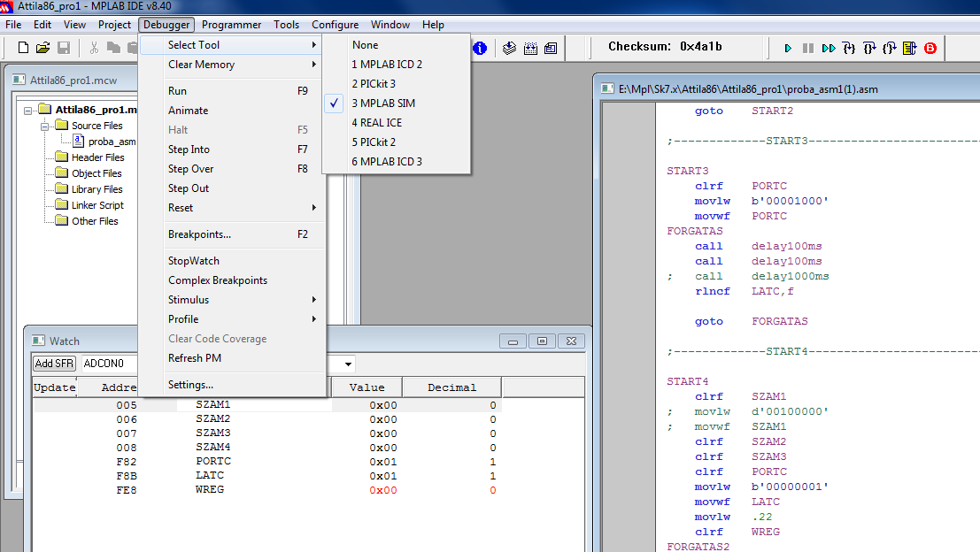Select 2 PICkit 3 tool
Screen dimensions: 980x552
coord(397,84)
